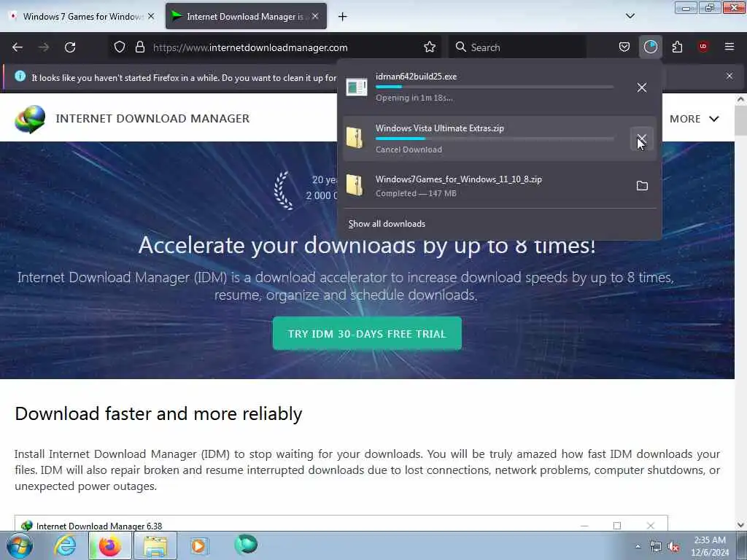Open the Extensions puzzle icon
747x560 pixels.
[x=677, y=47]
